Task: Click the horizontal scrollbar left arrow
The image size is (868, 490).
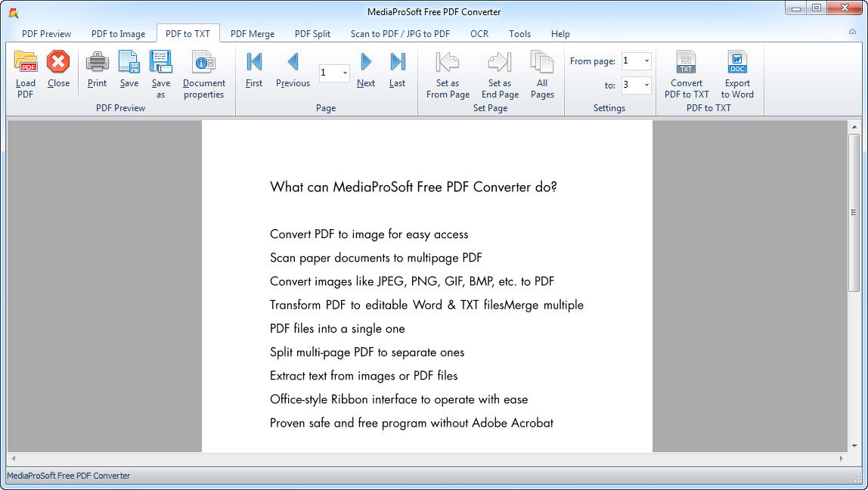Action: click(x=14, y=458)
